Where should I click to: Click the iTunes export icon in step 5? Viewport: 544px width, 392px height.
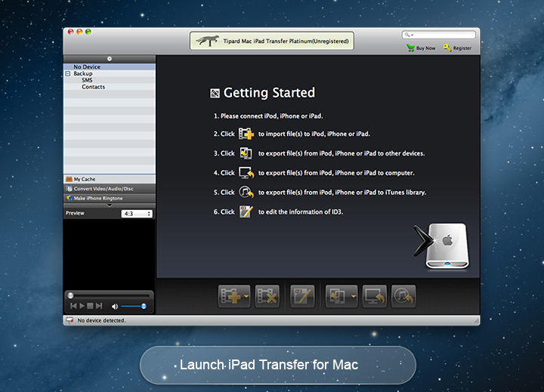point(246,192)
